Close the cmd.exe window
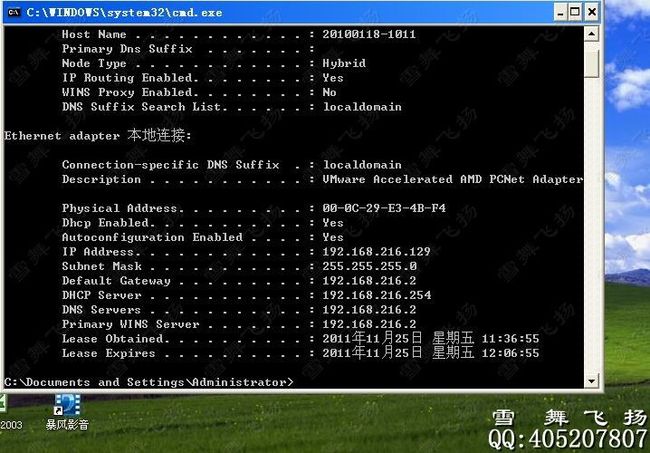 click(x=592, y=12)
